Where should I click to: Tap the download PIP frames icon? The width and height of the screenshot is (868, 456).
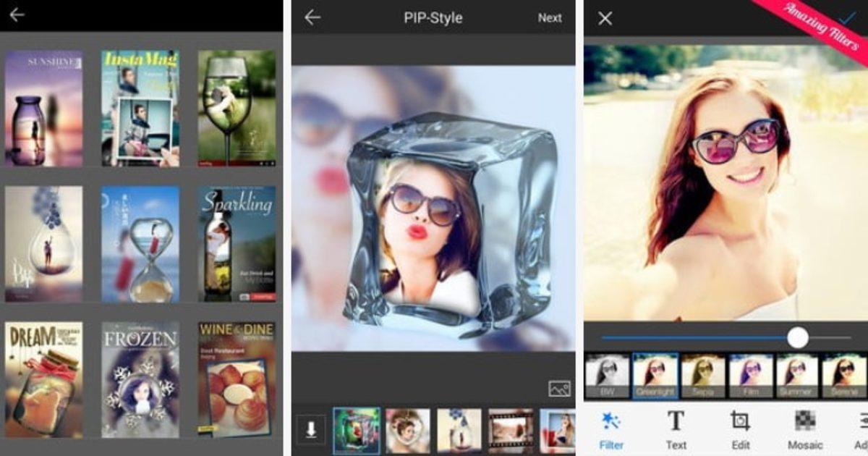point(311,430)
